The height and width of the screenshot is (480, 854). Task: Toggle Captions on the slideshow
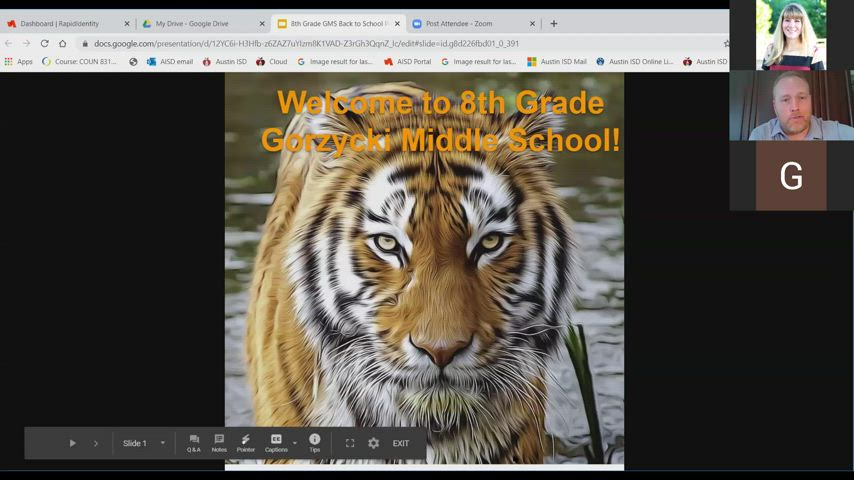276,442
